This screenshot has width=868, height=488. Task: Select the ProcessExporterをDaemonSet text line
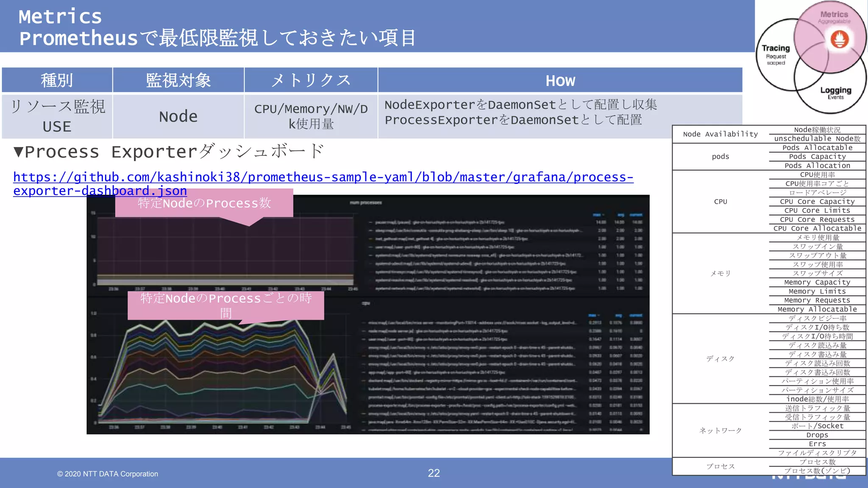513,120
